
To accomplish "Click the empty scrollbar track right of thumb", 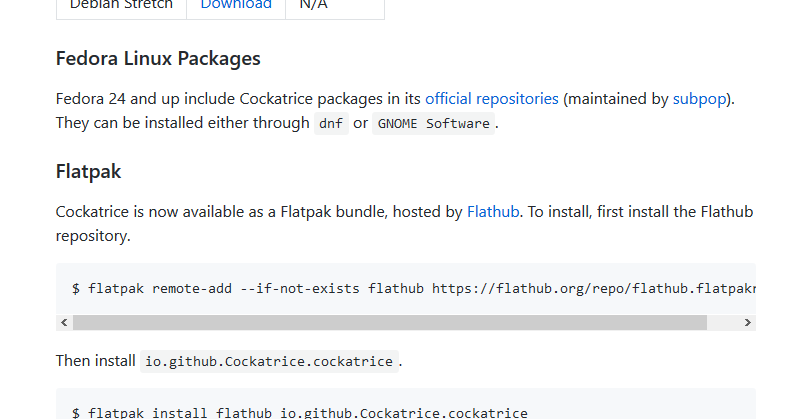I will (x=723, y=322).
